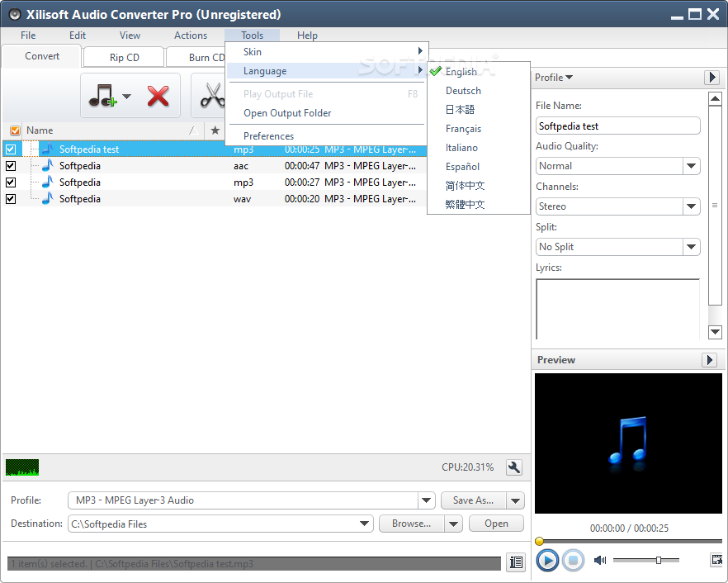This screenshot has height=583, width=728.
Task: Click the red X remove button
Action: [x=158, y=96]
